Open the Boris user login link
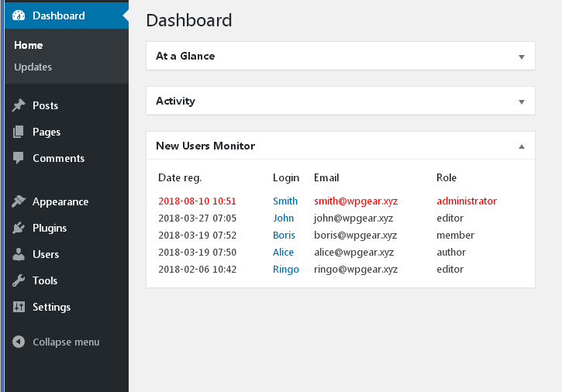This screenshot has width=562, height=392. click(284, 235)
